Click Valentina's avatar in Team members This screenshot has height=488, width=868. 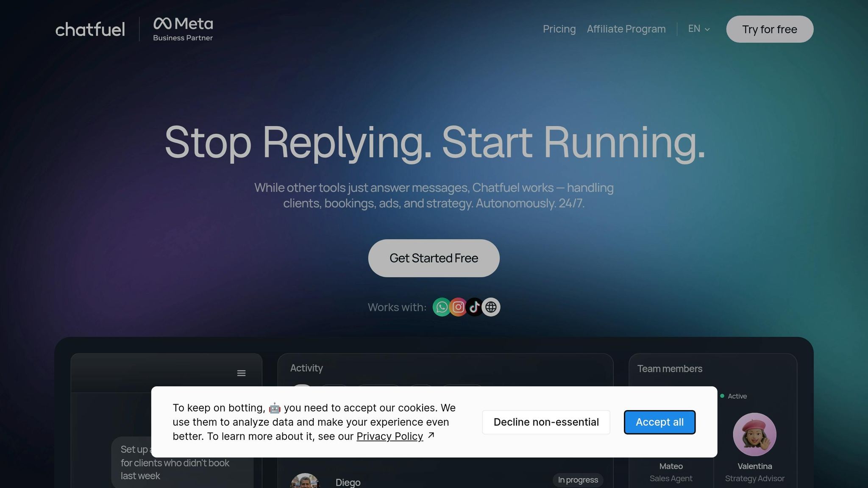[x=754, y=434]
